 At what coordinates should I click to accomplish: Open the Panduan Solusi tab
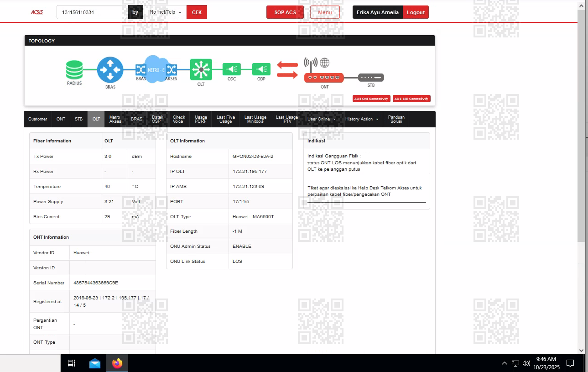(x=396, y=119)
